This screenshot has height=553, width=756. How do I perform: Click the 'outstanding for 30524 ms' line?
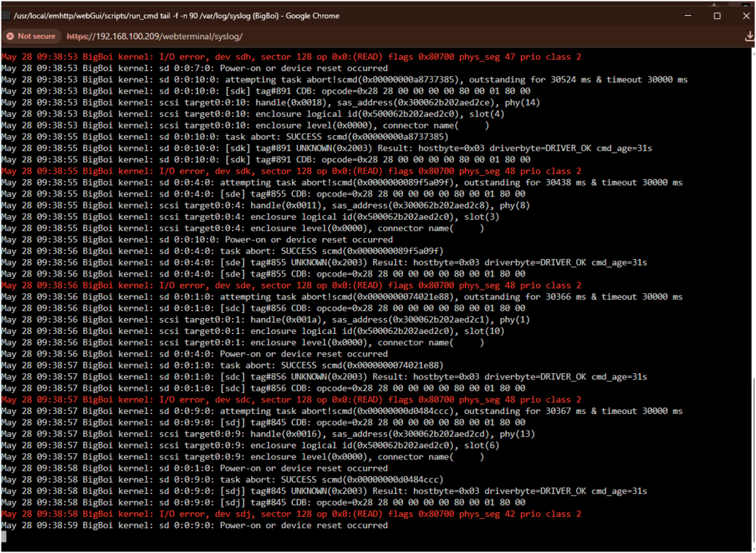[x=344, y=80]
